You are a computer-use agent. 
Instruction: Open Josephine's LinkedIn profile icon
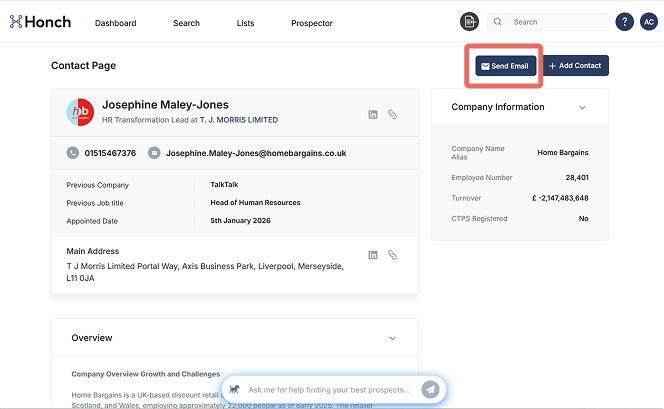tap(373, 115)
